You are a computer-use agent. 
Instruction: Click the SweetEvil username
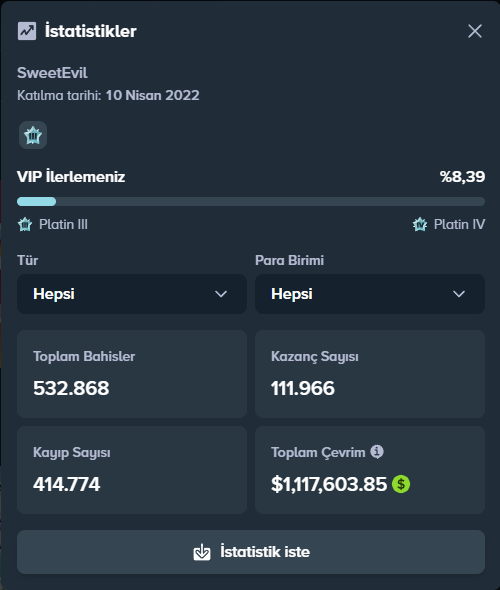52,73
